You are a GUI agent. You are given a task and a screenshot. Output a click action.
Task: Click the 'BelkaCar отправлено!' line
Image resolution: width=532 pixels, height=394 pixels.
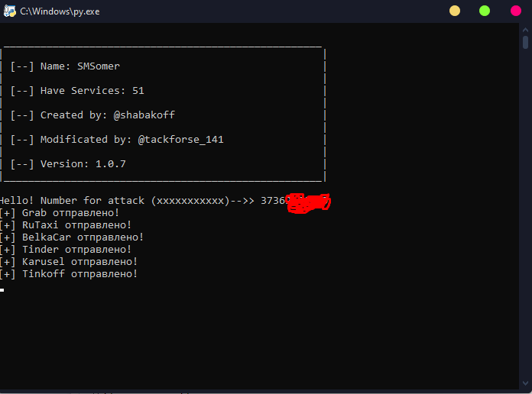71,237
